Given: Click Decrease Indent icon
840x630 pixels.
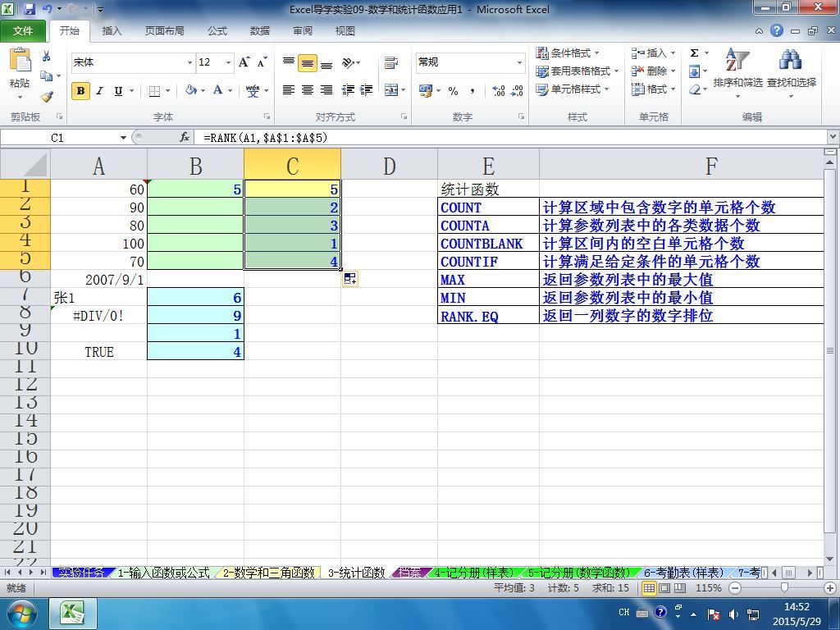Looking at the screenshot, I should 348,90.
